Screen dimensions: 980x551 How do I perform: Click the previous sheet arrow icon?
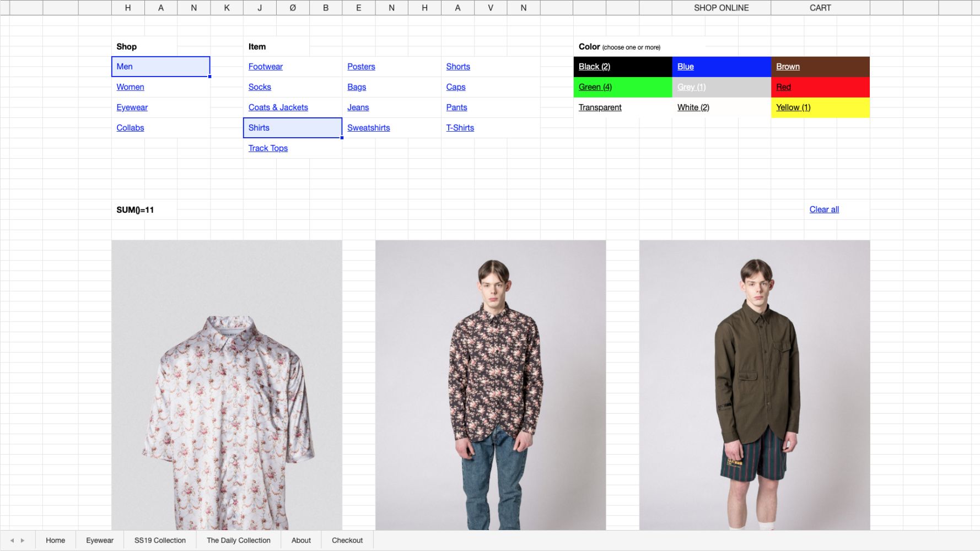(12, 541)
